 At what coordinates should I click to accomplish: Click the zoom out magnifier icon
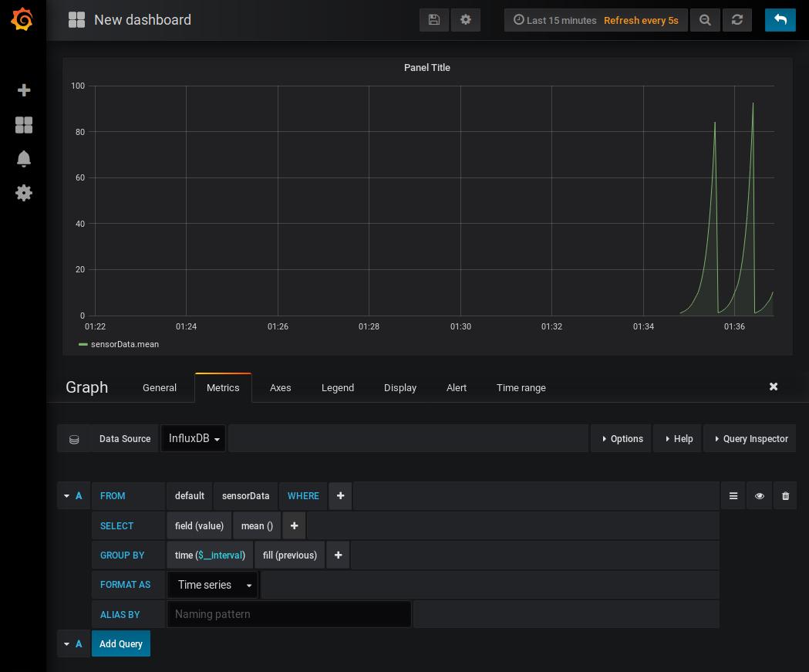tap(705, 20)
